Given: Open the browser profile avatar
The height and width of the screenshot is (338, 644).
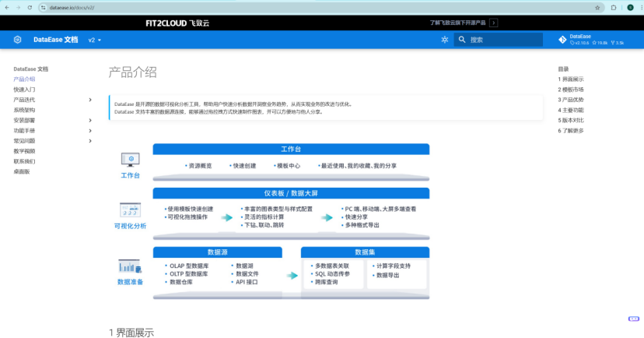Looking at the screenshot, I should tap(630, 8).
